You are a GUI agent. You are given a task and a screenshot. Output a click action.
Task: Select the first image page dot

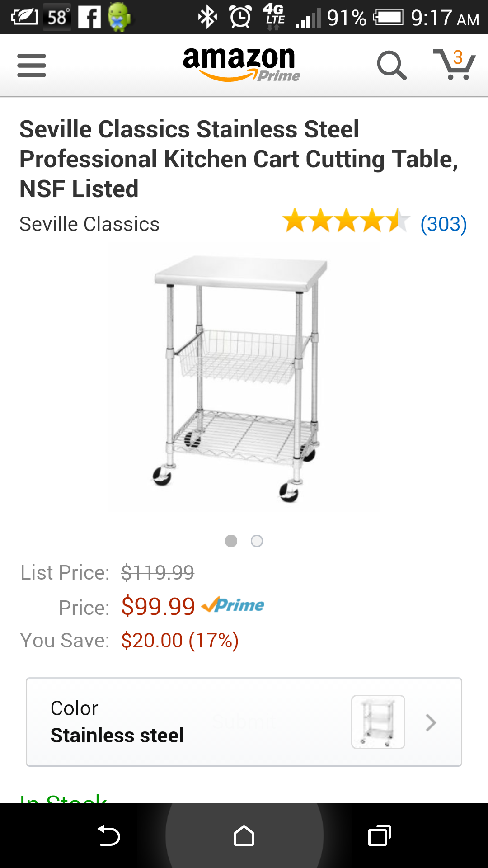(231, 541)
